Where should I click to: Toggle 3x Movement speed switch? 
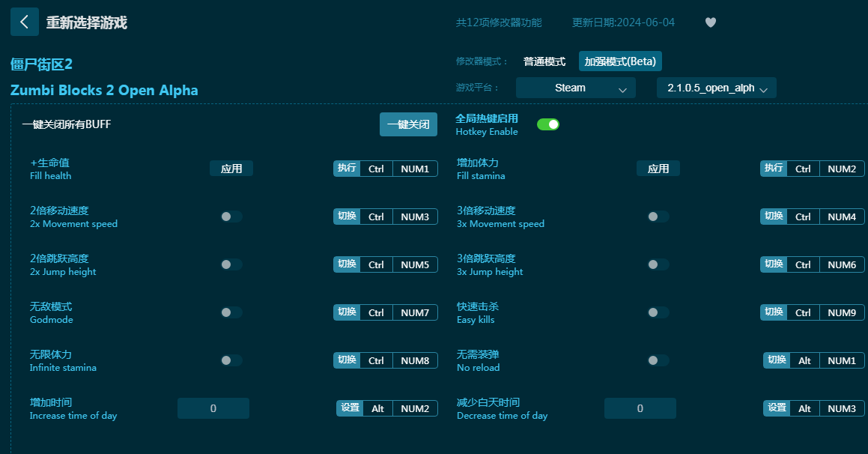pyautogui.click(x=658, y=217)
